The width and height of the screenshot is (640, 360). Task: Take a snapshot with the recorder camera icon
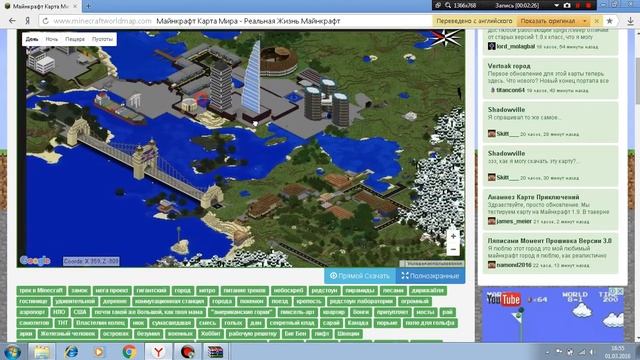(x=567, y=6)
